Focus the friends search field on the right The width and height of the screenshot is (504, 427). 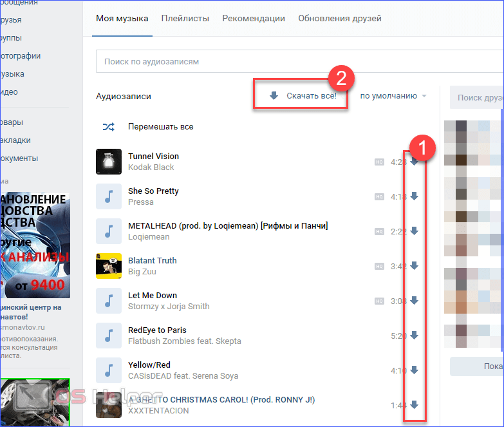477,97
